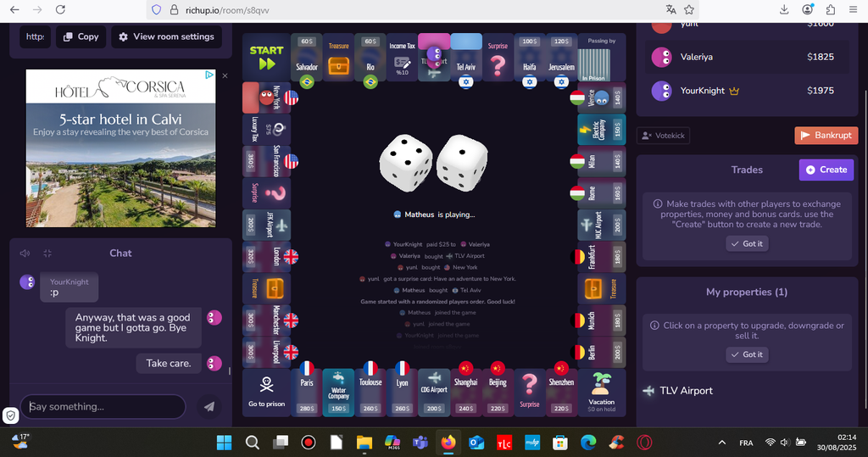Viewport: 868px width, 457px height.
Task: Select the Jerusalem property tile
Action: tap(561, 58)
